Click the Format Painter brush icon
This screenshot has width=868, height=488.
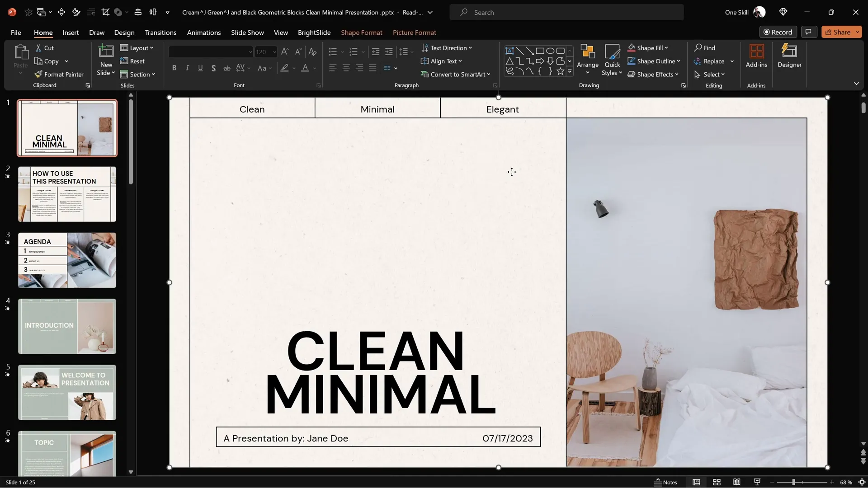coord(38,74)
